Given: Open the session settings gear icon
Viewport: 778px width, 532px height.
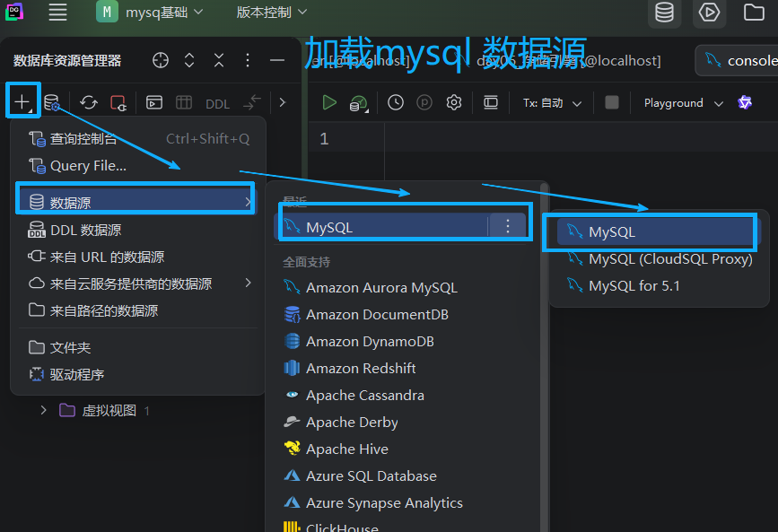Looking at the screenshot, I should (453, 102).
